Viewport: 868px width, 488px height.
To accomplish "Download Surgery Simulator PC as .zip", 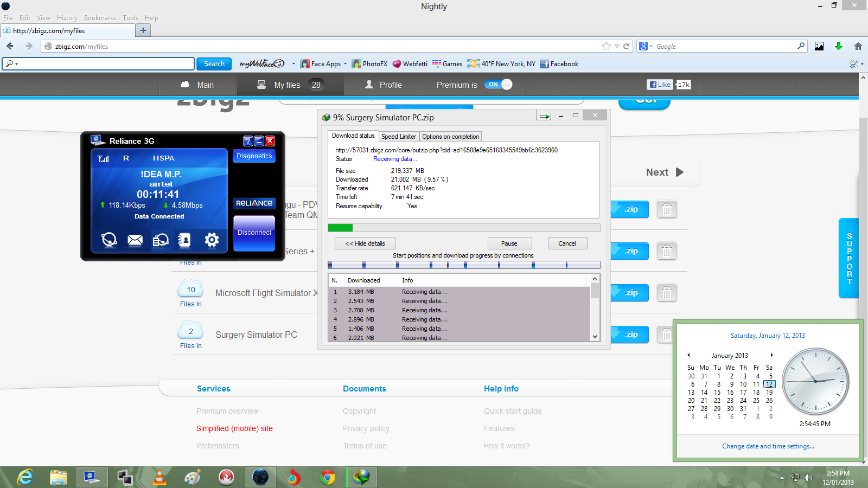I will coord(630,335).
